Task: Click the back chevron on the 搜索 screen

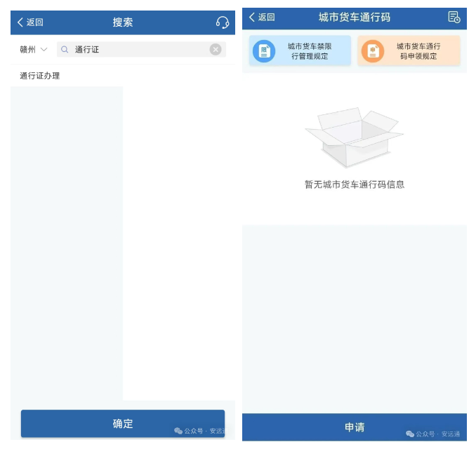Action: pos(20,22)
